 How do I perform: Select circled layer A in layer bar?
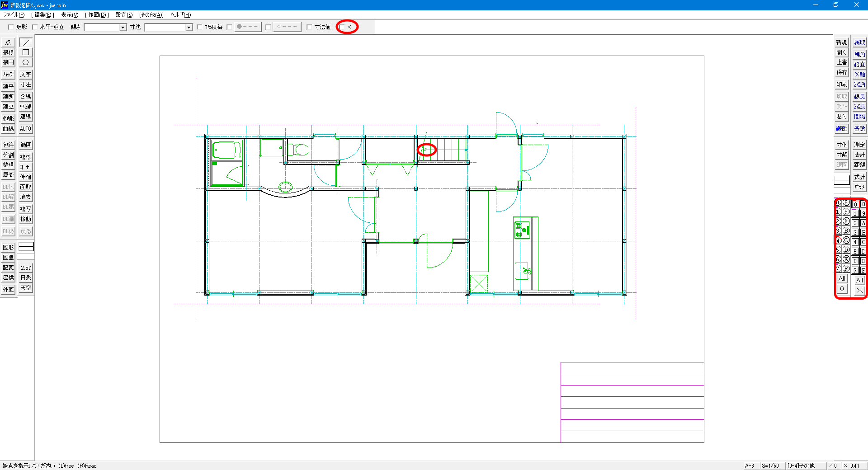click(846, 221)
